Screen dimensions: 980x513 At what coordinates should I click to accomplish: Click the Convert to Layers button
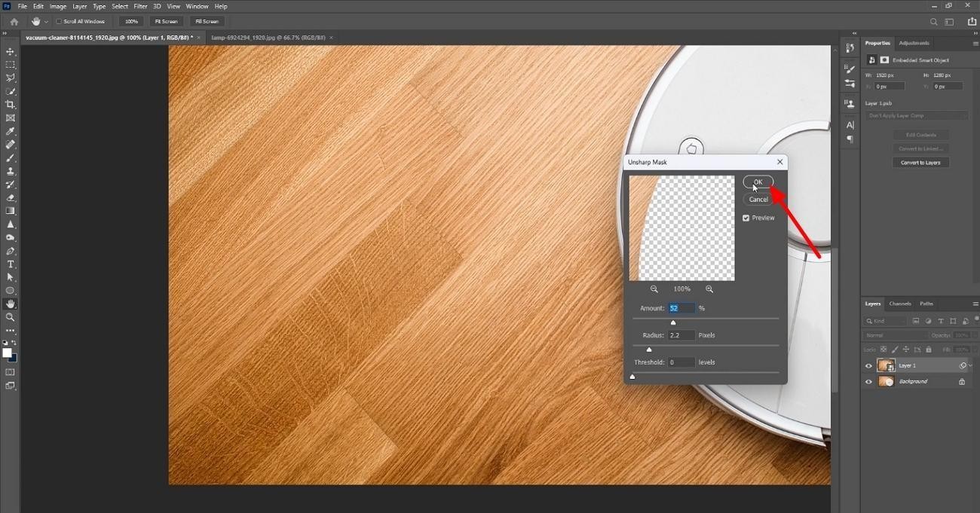[x=921, y=163]
